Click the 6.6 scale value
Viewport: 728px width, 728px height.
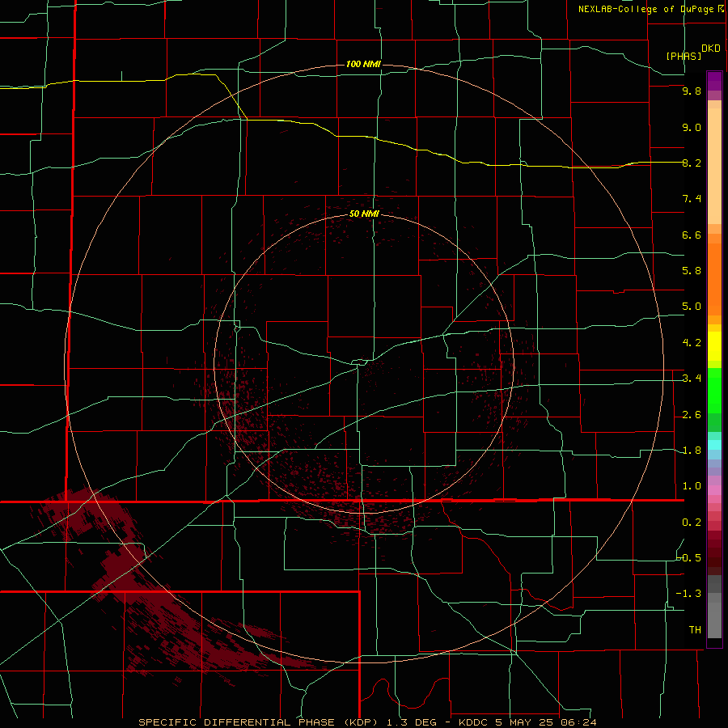click(x=692, y=235)
